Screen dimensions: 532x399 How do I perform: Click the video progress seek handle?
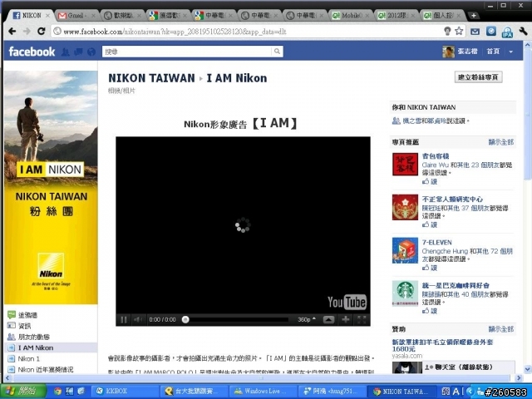[x=185, y=319]
